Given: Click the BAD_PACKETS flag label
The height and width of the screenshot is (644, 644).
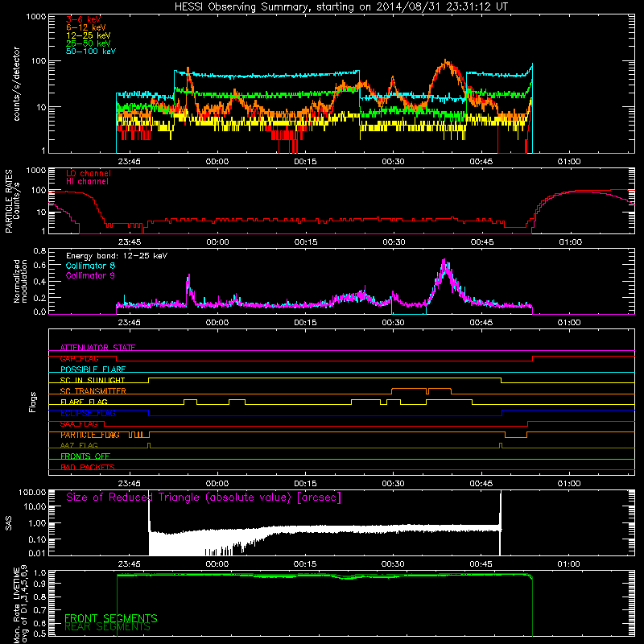Looking at the screenshot, I should pyautogui.click(x=88, y=468).
